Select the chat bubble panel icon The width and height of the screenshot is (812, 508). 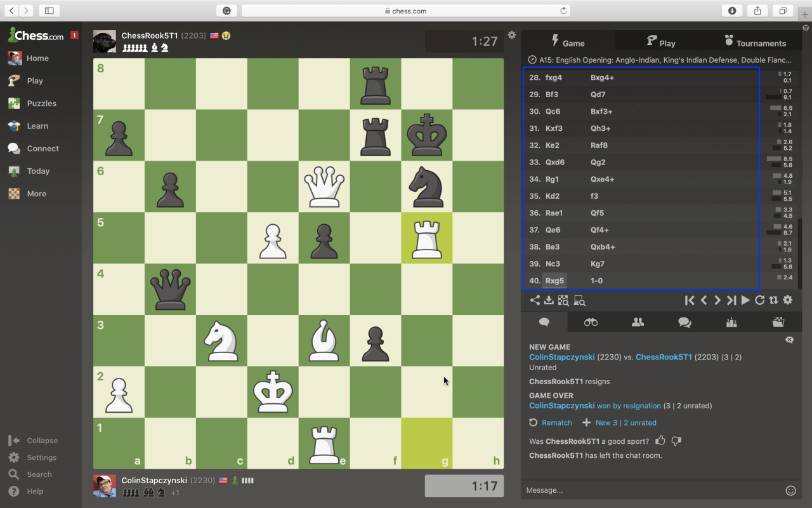(x=544, y=322)
